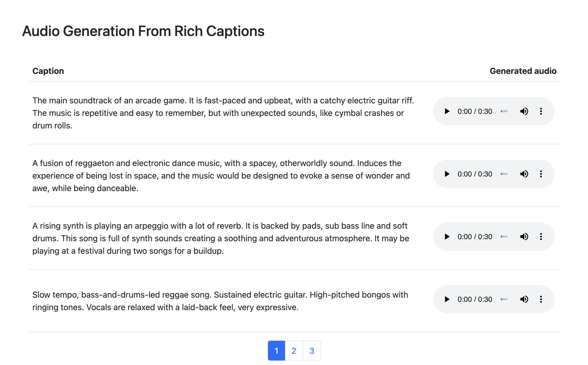588x365 pixels.
Task: Go to page 3 of captions
Action: (312, 351)
